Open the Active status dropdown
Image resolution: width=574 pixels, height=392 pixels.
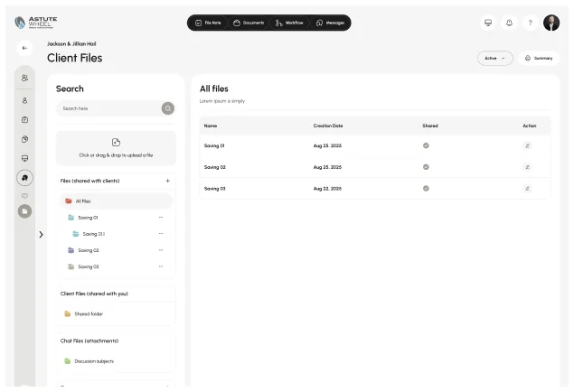tap(495, 58)
